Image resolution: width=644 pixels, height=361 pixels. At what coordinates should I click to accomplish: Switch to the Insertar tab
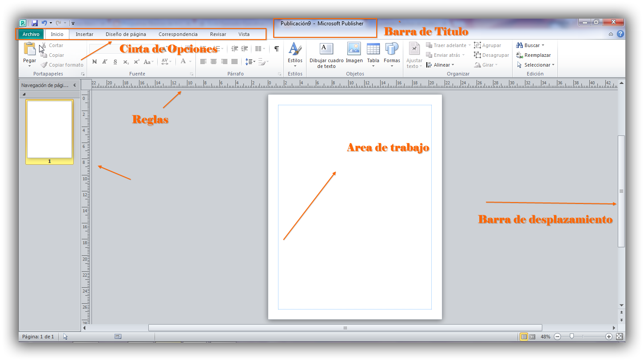84,34
